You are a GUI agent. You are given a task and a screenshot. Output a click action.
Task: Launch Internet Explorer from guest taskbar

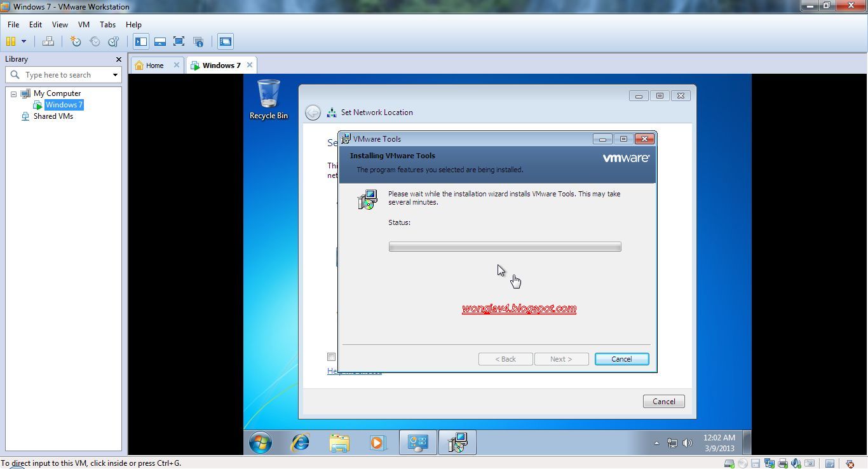click(300, 442)
